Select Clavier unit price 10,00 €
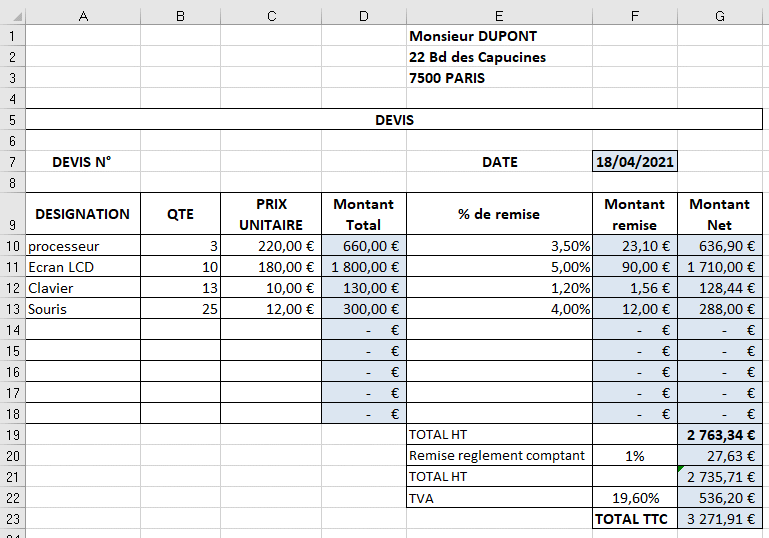The width and height of the screenshot is (769, 538). (270, 288)
